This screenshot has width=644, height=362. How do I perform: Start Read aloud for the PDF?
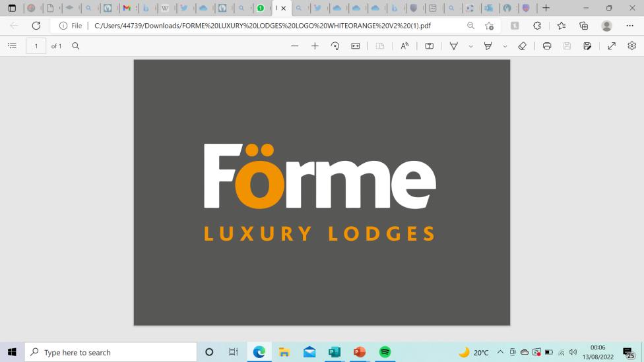(x=404, y=46)
